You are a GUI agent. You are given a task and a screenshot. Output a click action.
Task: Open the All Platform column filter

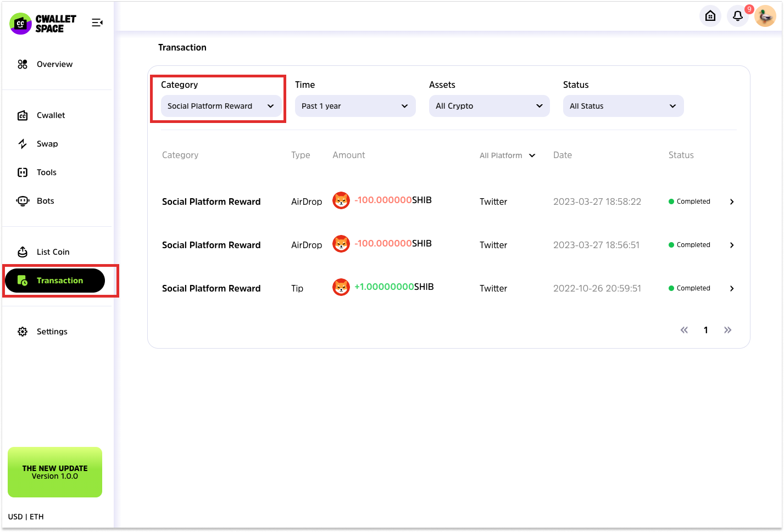507,155
